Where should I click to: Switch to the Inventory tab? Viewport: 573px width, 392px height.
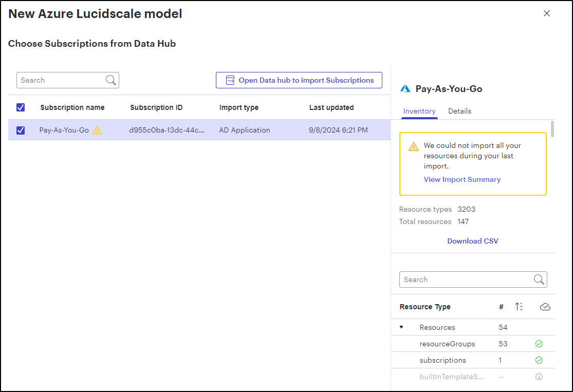point(419,111)
